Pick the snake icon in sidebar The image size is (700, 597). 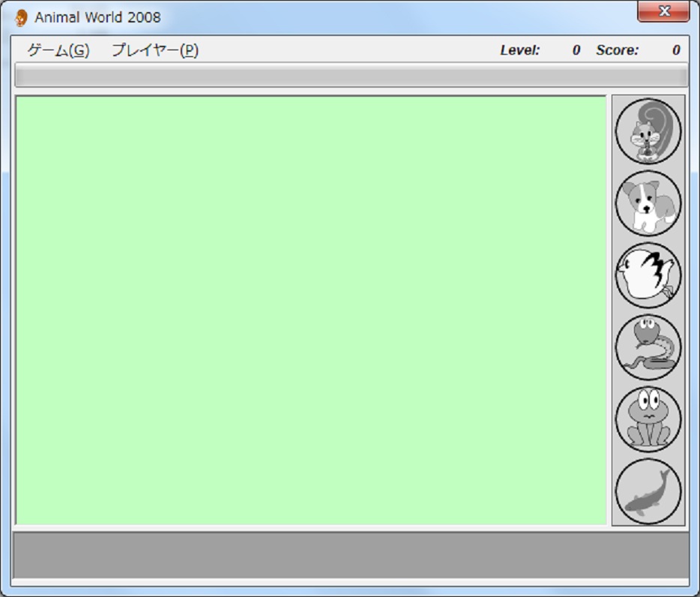[648, 347]
